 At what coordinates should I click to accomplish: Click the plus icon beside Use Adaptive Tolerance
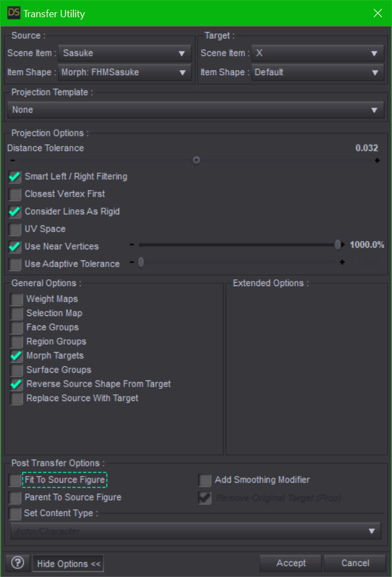(342, 262)
